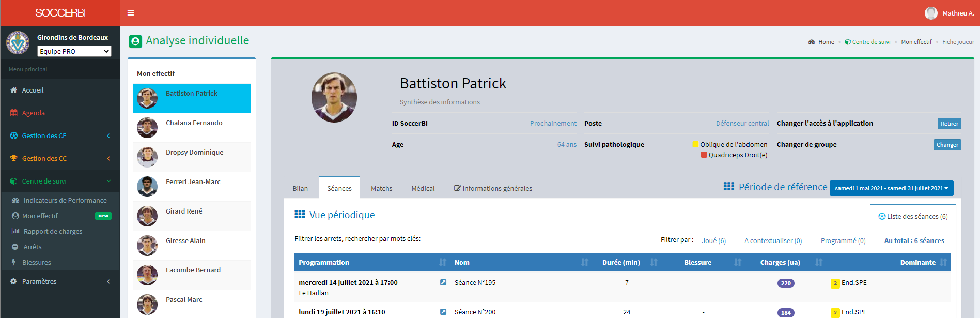This screenshot has width=980, height=318.
Task: Open the Equipe PRO team dropdown
Action: pos(74,51)
